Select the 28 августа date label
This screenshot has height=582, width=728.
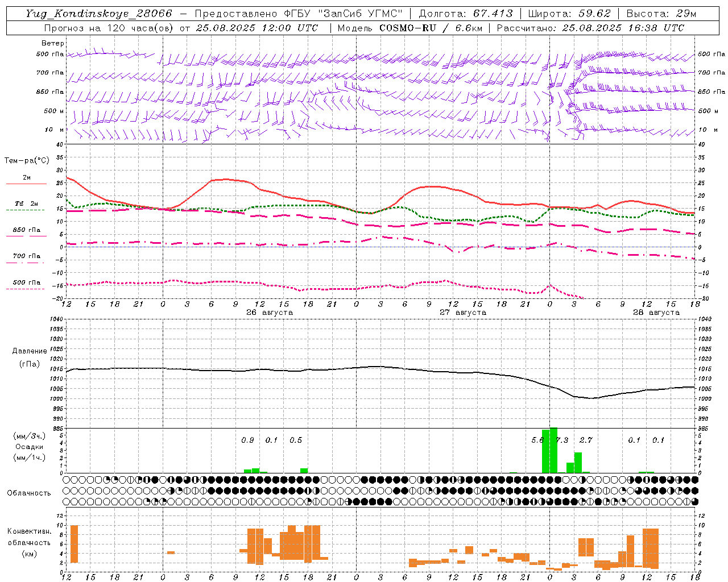(x=656, y=313)
